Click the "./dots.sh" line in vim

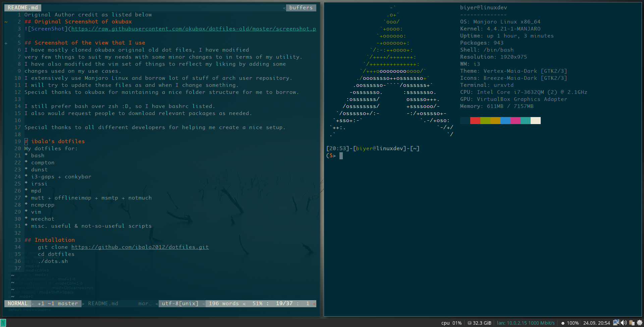(53, 261)
